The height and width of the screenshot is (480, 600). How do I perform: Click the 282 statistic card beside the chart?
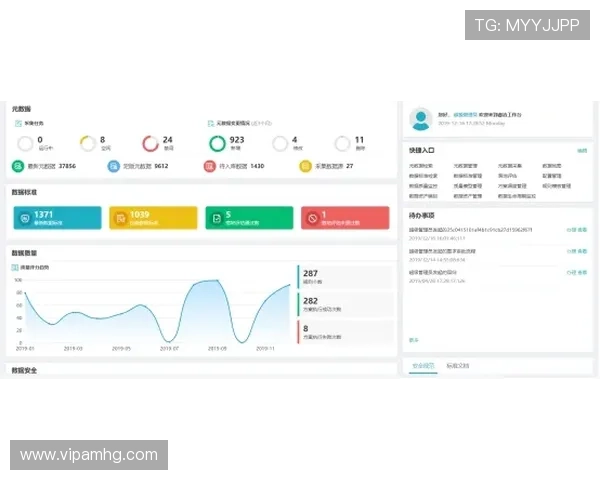[345, 304]
